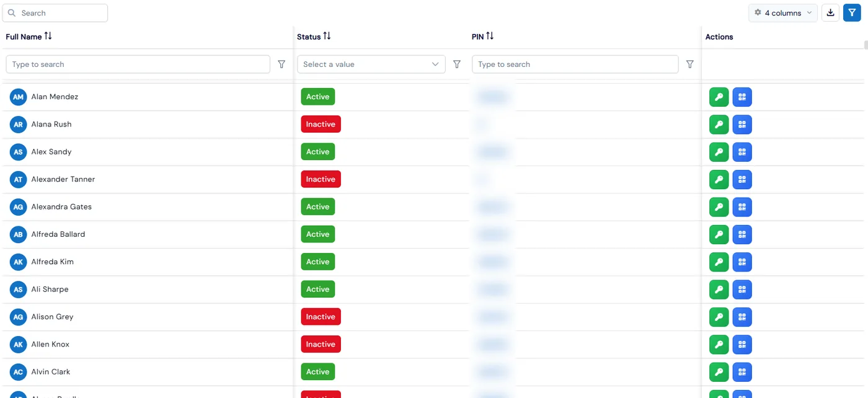Sort the table by the PIN column

(x=490, y=37)
